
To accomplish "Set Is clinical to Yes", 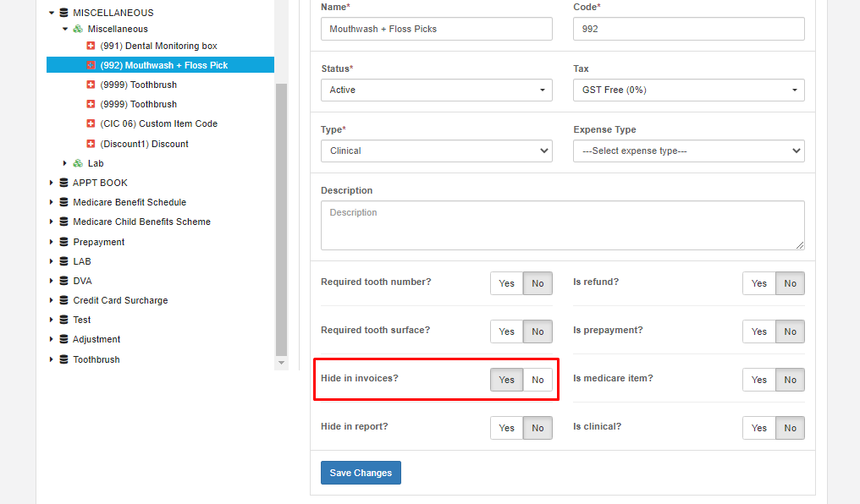I will coord(758,428).
